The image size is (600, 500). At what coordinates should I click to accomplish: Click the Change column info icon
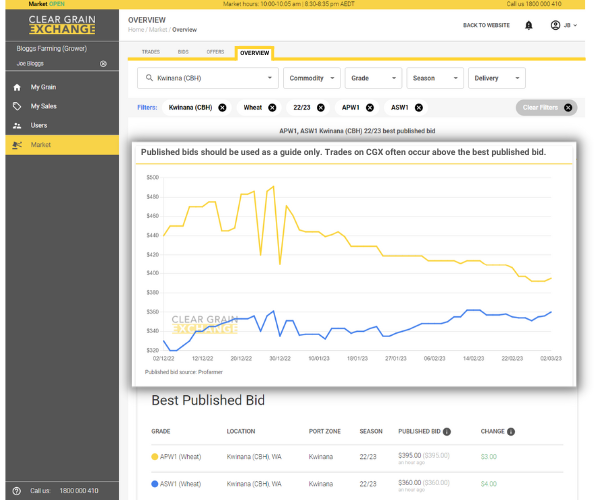(x=511, y=432)
